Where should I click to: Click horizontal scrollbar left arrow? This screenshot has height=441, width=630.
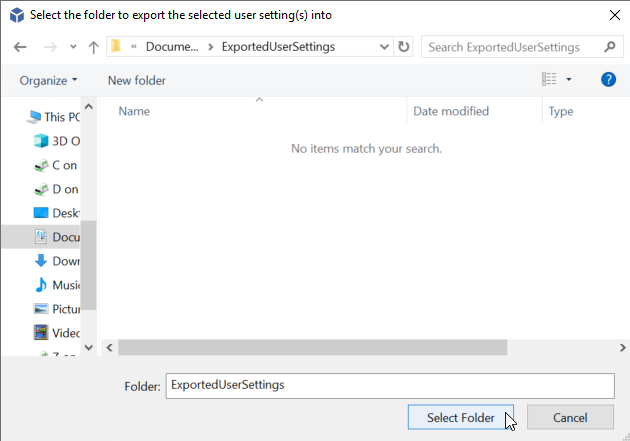click(109, 347)
